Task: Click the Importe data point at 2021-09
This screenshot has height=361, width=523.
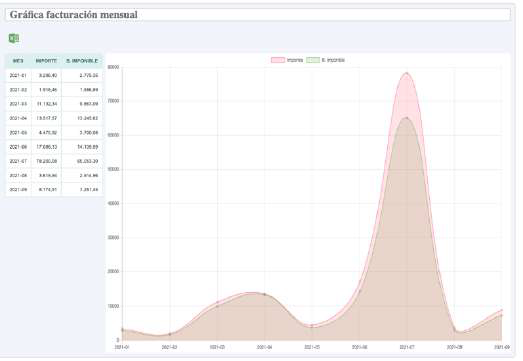Action: (501, 310)
